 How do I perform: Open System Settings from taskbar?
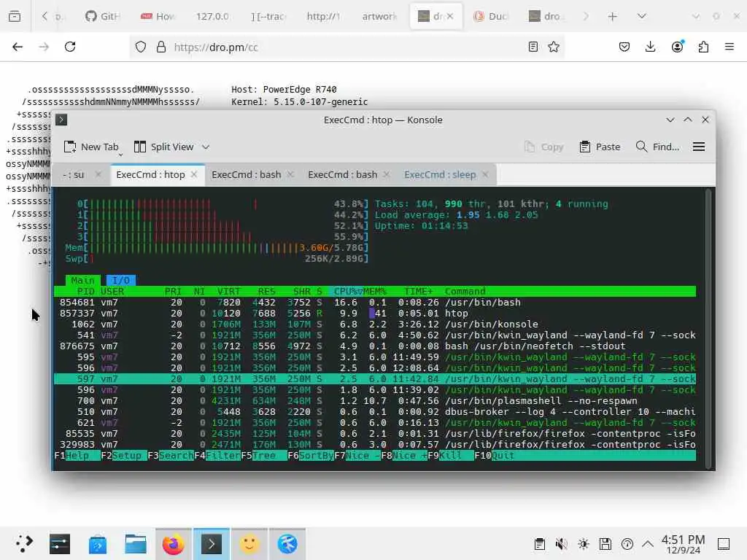click(x=60, y=544)
